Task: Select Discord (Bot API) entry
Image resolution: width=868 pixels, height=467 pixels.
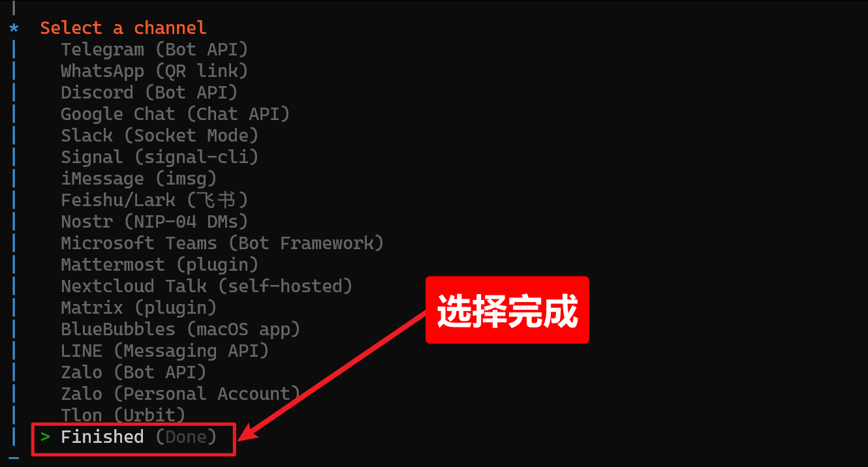Action: coord(149,93)
